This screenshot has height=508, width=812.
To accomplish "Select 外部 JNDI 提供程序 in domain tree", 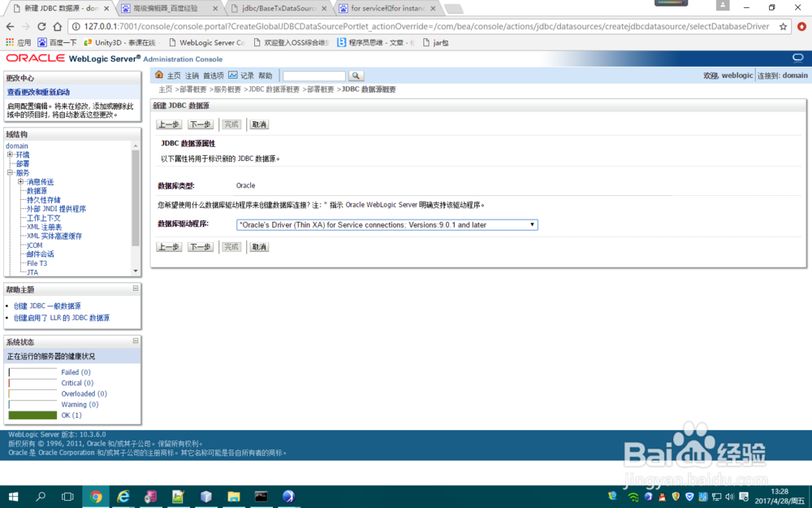I will tap(57, 209).
